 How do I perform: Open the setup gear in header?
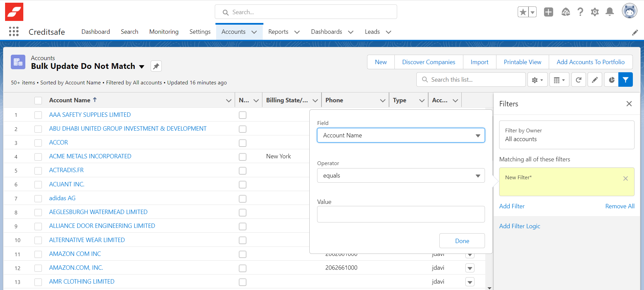point(595,12)
